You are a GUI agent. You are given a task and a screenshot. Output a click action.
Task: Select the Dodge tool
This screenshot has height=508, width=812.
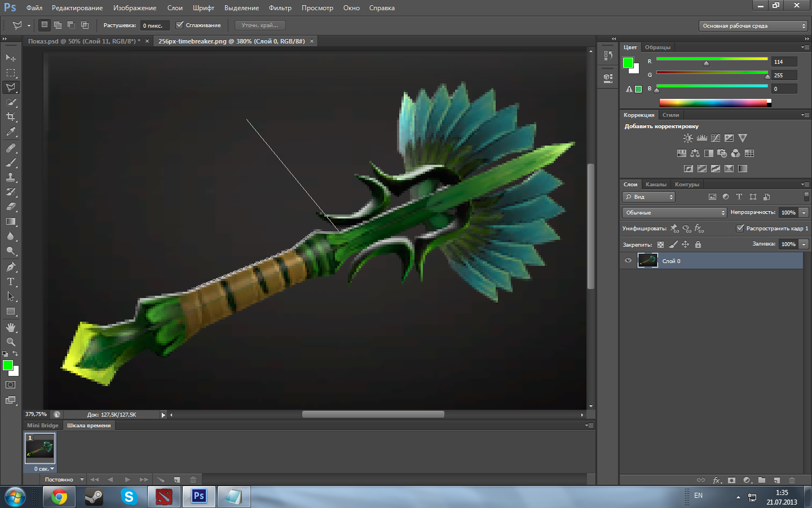click(10, 251)
